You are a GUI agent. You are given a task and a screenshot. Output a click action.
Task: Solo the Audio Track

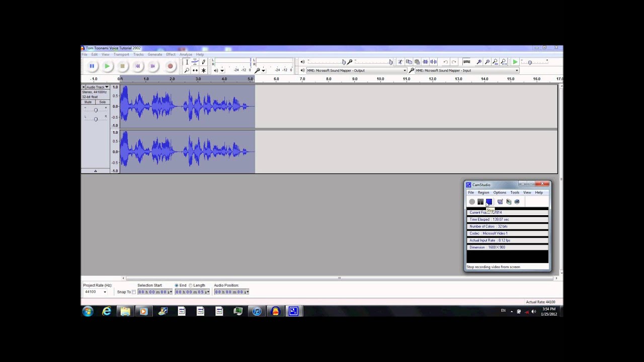click(102, 102)
